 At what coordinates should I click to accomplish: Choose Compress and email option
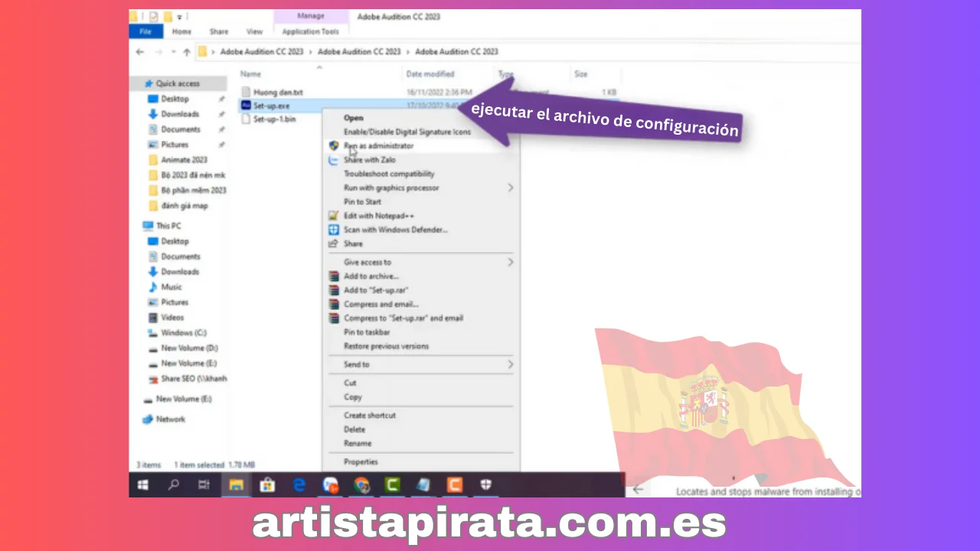tap(381, 304)
